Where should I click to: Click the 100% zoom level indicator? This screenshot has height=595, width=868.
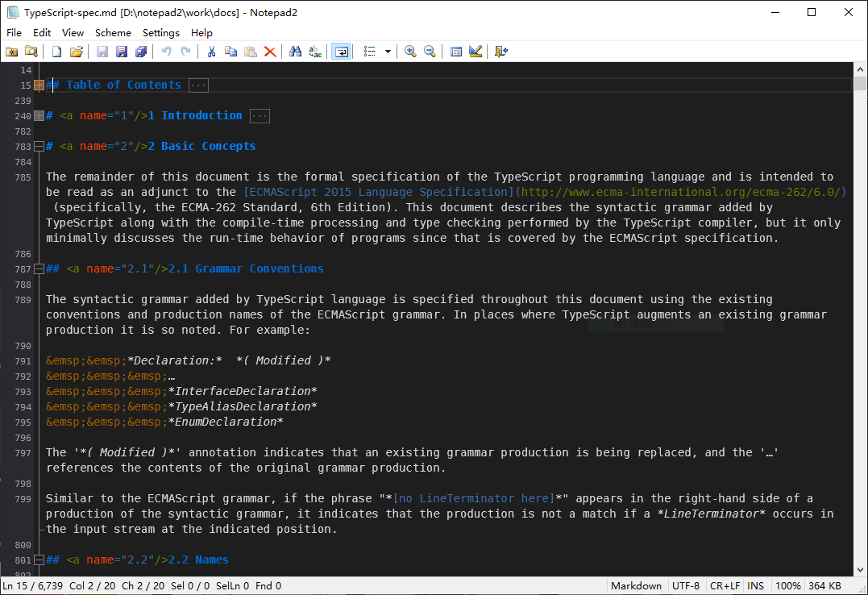787,585
